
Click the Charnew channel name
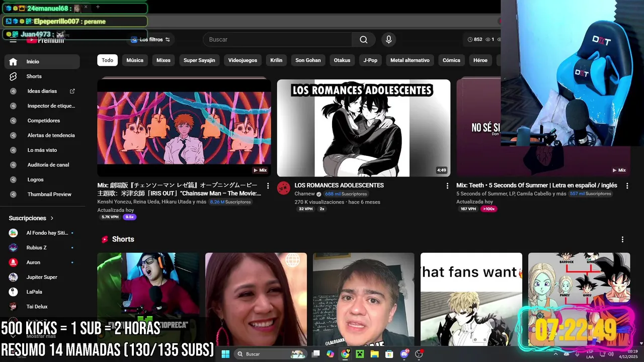(304, 194)
